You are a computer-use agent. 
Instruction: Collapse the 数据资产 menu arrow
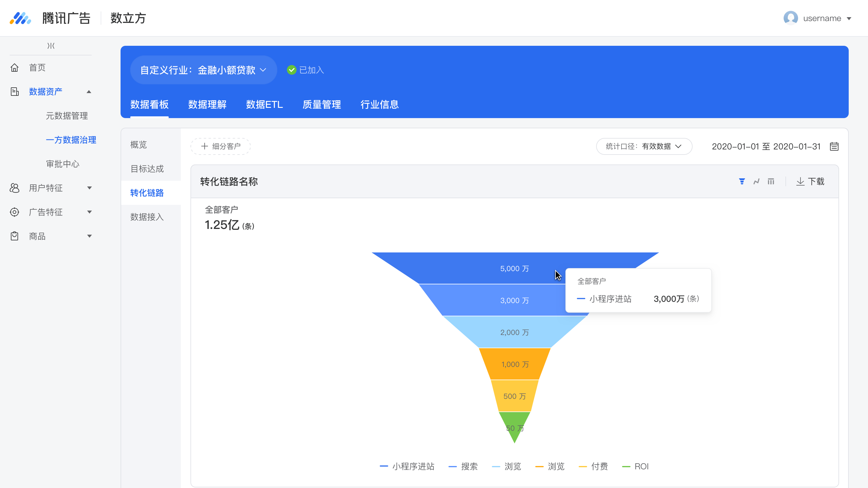point(89,92)
